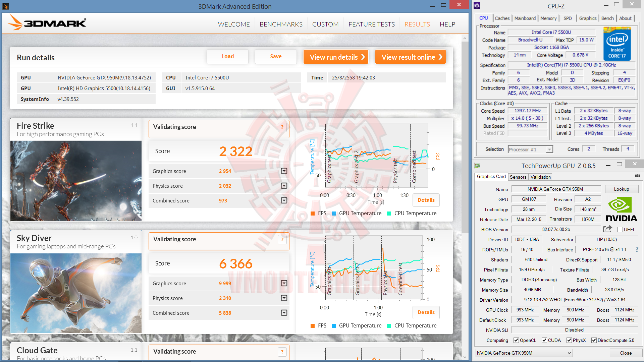644x362 pixels.
Task: Toggle the UEFI checkbox
Action: click(620, 230)
